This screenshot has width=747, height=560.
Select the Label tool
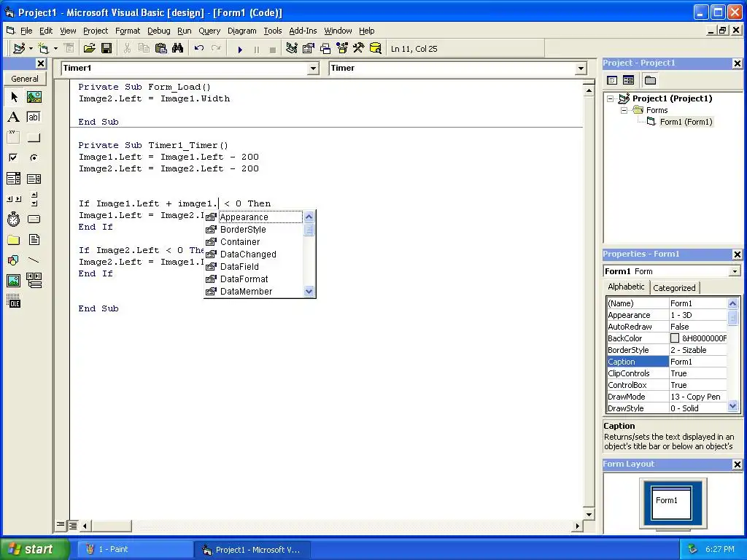[x=14, y=117]
